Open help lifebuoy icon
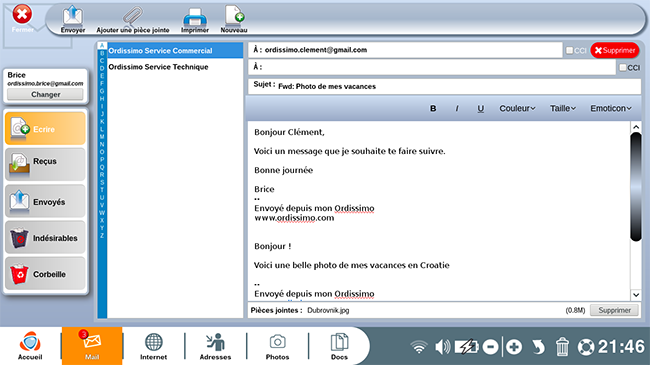 point(586,347)
